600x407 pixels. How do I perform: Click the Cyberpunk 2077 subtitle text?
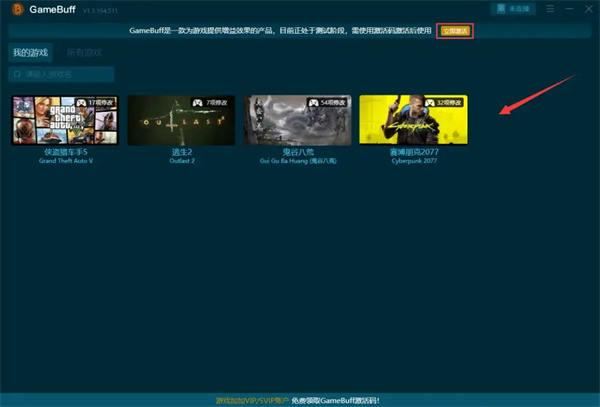click(x=414, y=161)
